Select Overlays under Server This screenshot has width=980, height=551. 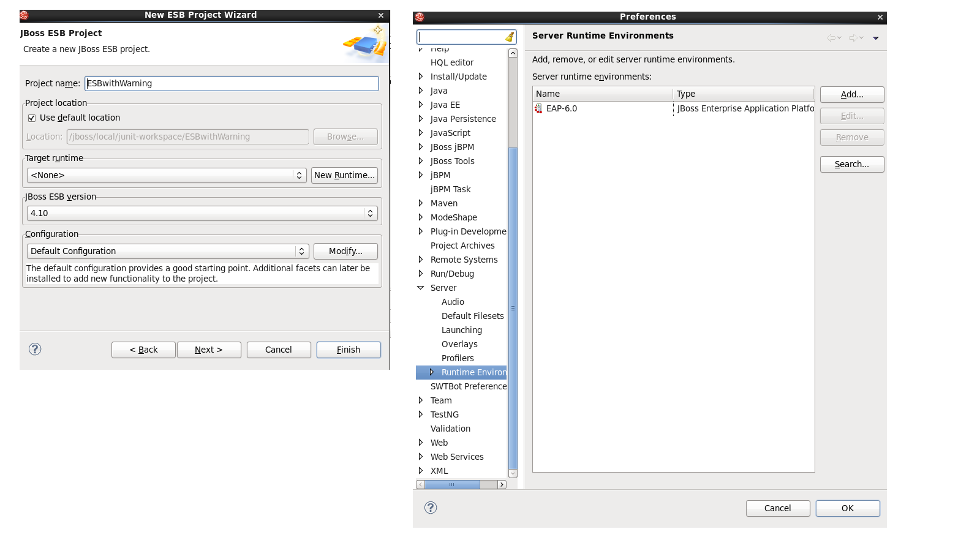[x=459, y=344]
